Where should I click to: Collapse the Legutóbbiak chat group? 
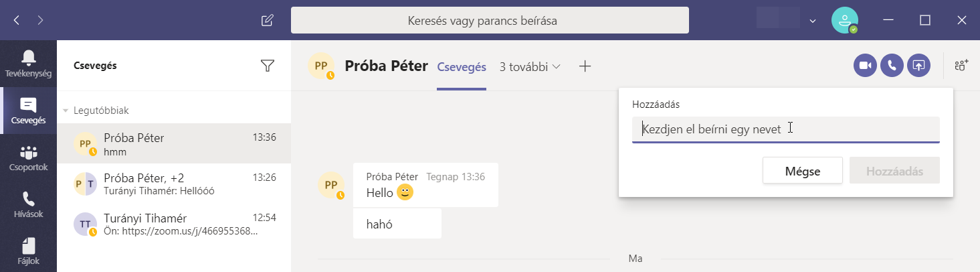(66, 111)
